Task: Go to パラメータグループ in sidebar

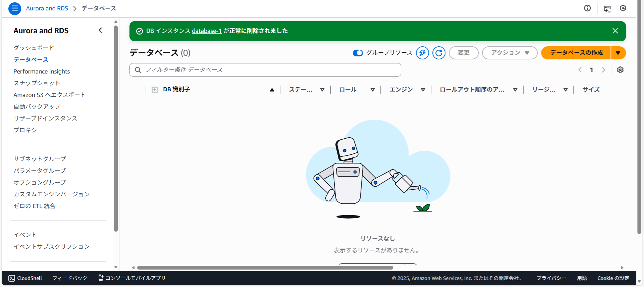Action: tap(40, 171)
